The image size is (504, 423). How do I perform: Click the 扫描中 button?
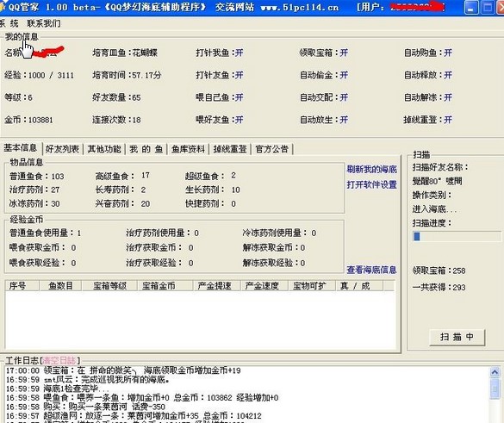click(457, 337)
